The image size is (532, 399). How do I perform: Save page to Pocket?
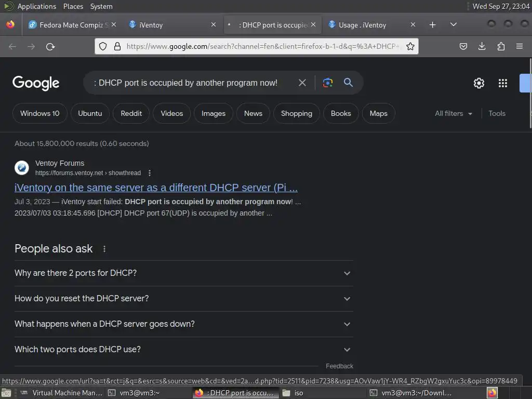463,46
